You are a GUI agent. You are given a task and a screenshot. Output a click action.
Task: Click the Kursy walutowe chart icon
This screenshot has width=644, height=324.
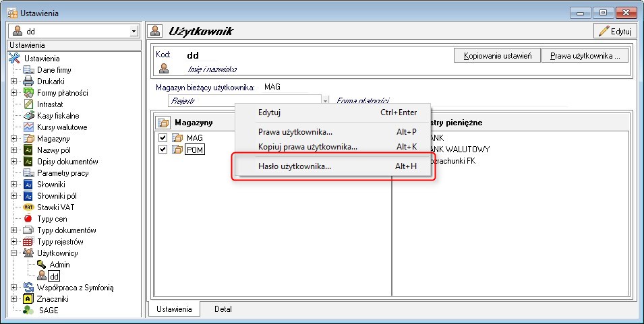point(28,127)
